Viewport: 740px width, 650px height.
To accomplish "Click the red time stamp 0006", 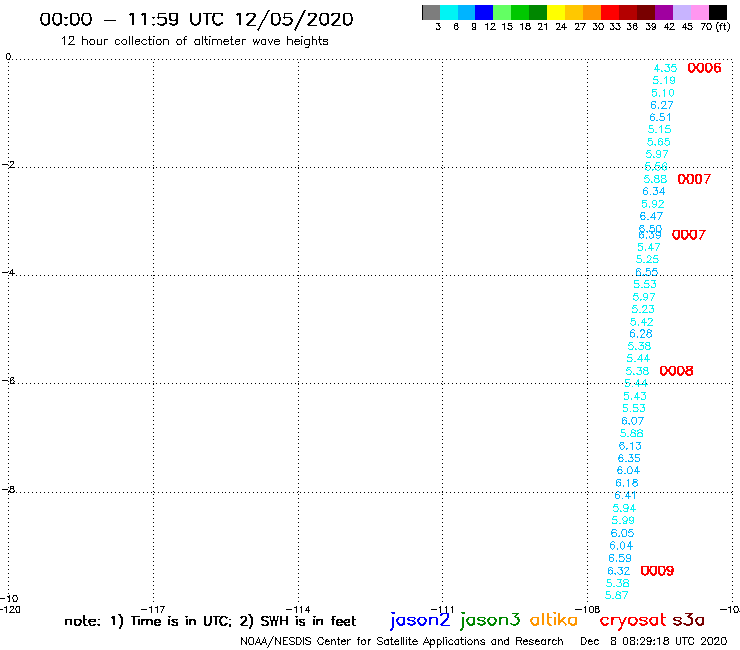I will click(x=704, y=68).
